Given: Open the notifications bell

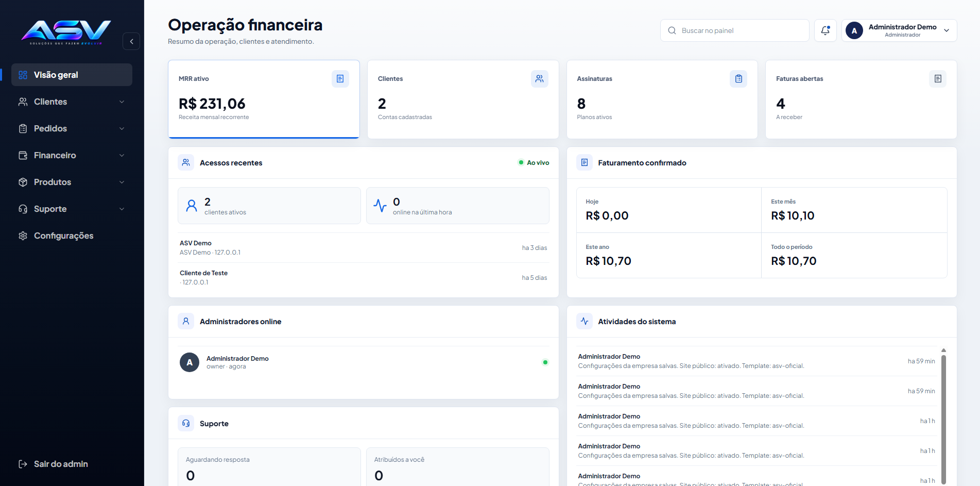Looking at the screenshot, I should [825, 30].
